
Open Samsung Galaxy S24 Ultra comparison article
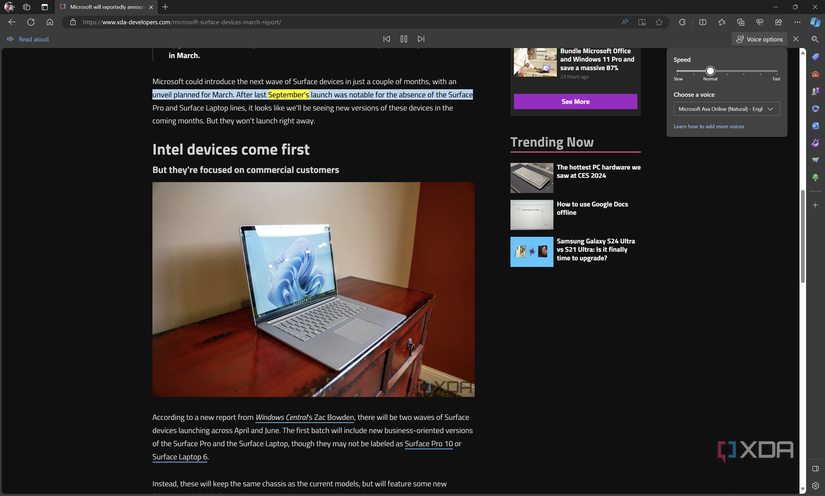pyautogui.click(x=596, y=249)
